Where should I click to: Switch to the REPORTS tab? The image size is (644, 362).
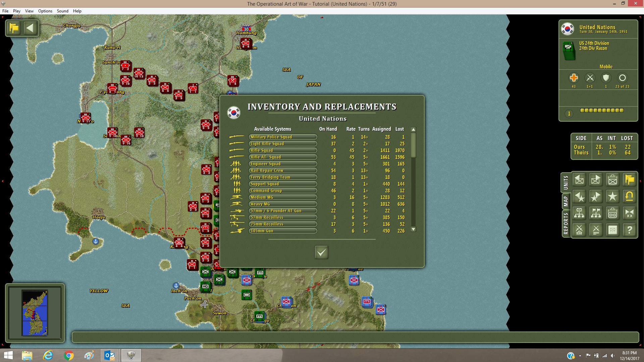(x=566, y=224)
